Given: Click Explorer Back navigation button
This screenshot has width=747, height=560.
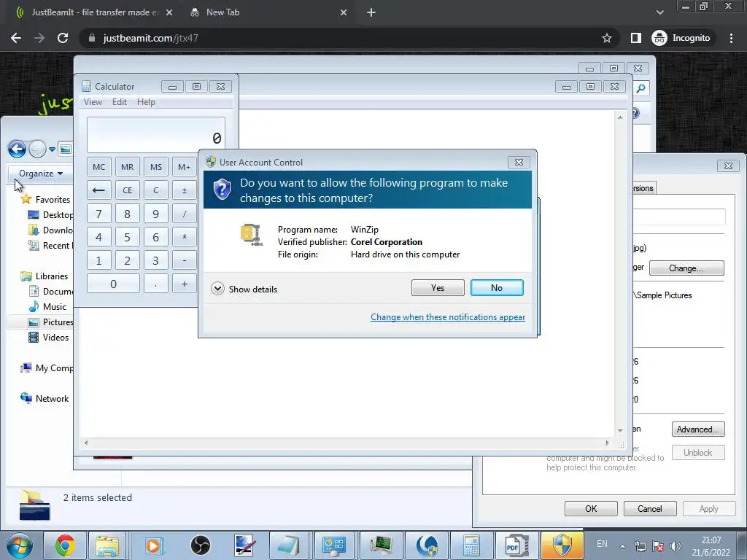Looking at the screenshot, I should 17,149.
